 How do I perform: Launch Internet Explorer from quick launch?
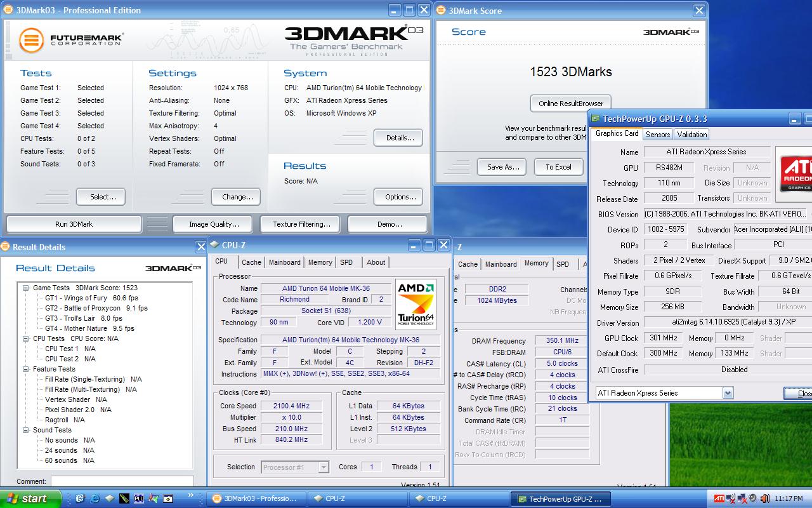tap(95, 498)
